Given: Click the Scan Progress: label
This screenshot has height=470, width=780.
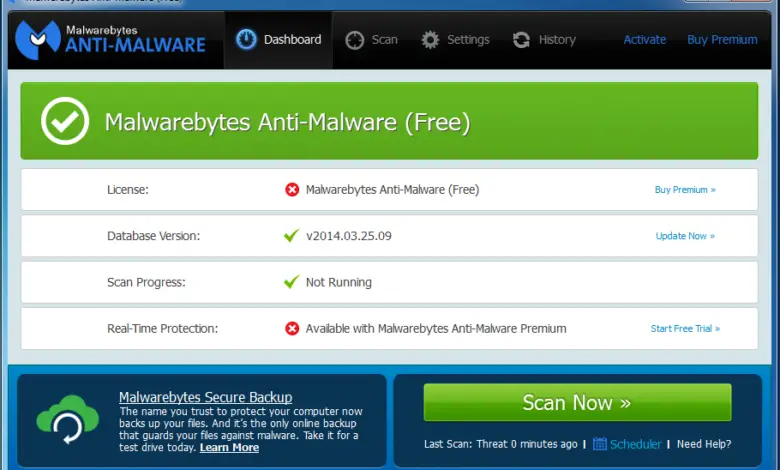Looking at the screenshot, I should (146, 282).
